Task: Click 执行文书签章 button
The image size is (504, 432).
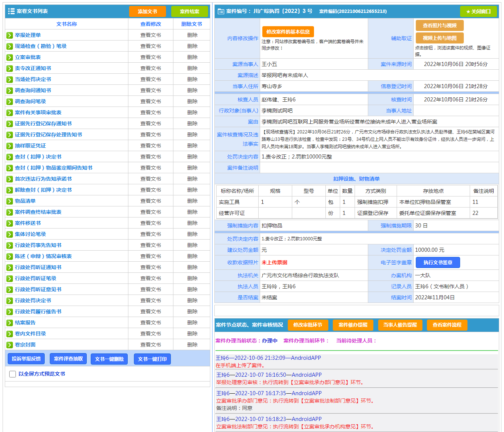Action: click(x=438, y=262)
